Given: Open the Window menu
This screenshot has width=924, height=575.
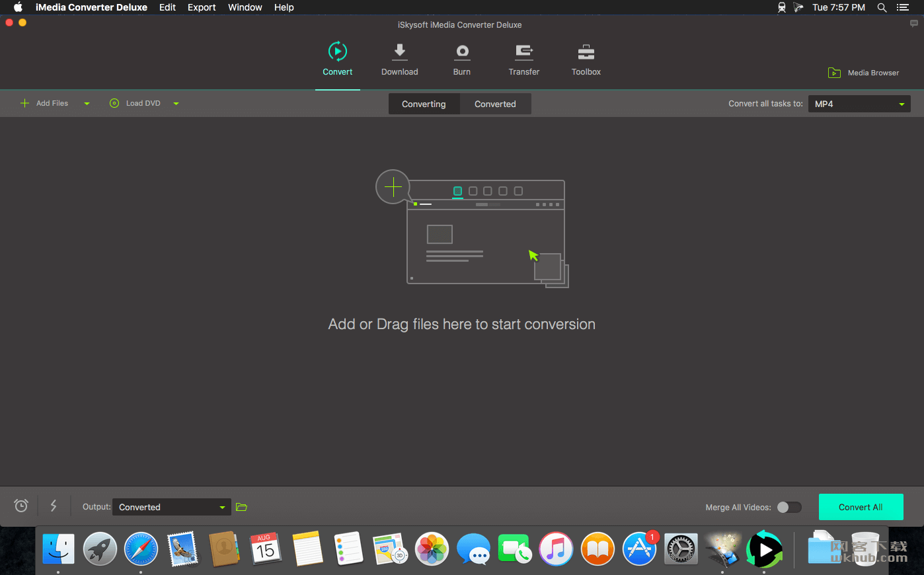Looking at the screenshot, I should [245, 7].
